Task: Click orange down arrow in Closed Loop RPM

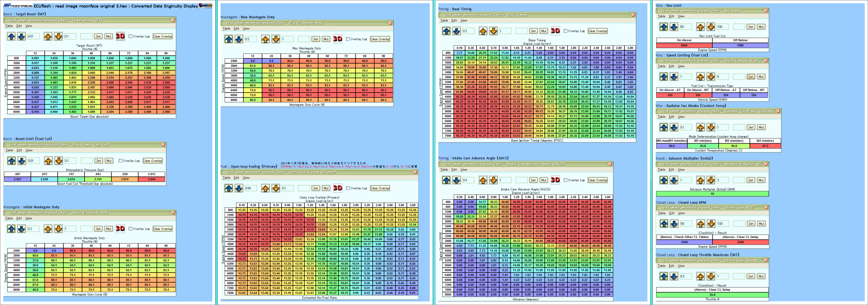Action: [x=711, y=224]
